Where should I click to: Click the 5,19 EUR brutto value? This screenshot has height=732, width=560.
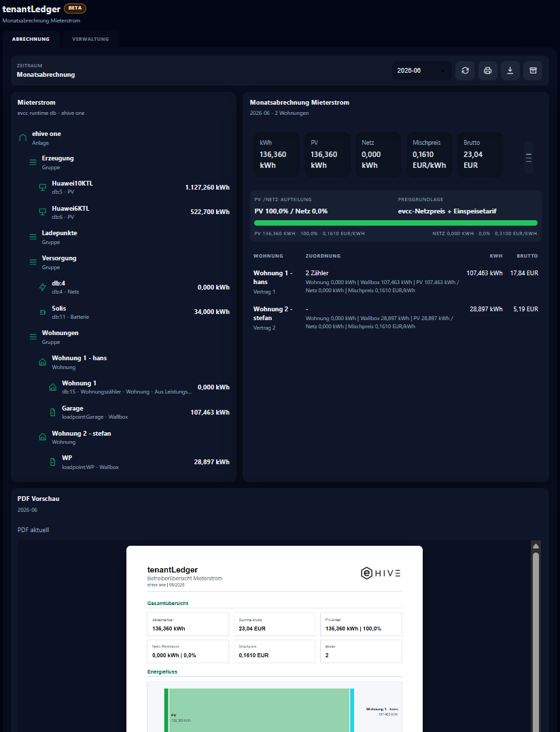[525, 309]
